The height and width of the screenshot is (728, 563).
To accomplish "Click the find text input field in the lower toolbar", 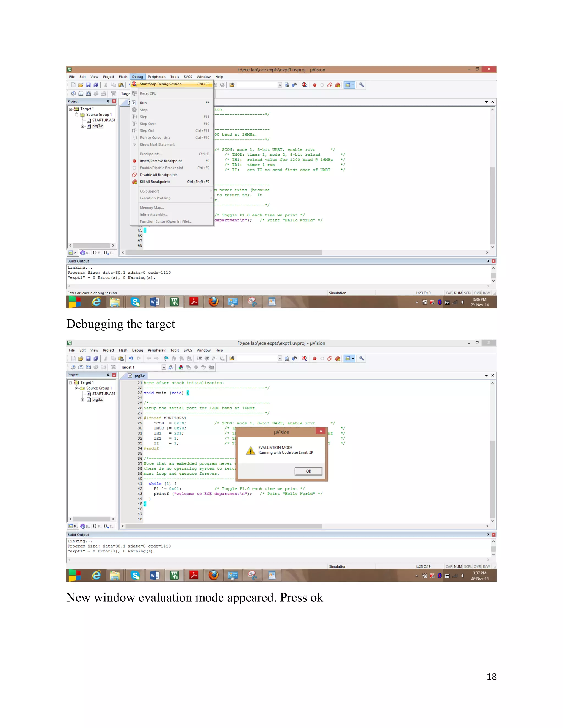I will pyautogui.click(x=257, y=358).
